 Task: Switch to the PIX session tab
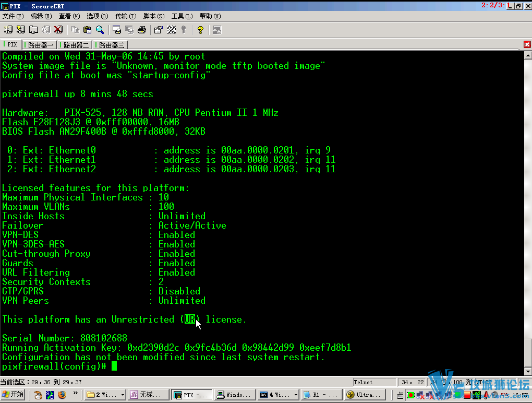tap(11, 44)
